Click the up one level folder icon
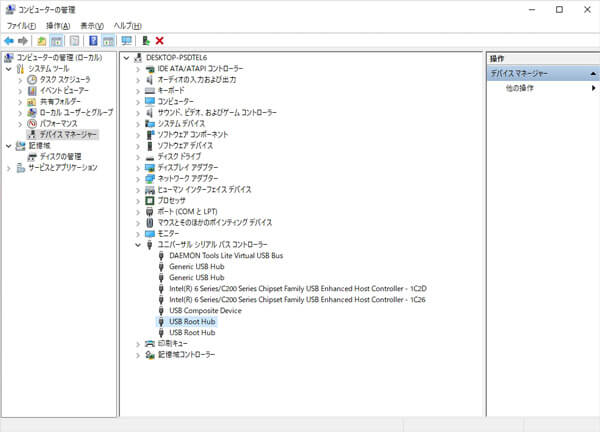 coord(42,41)
